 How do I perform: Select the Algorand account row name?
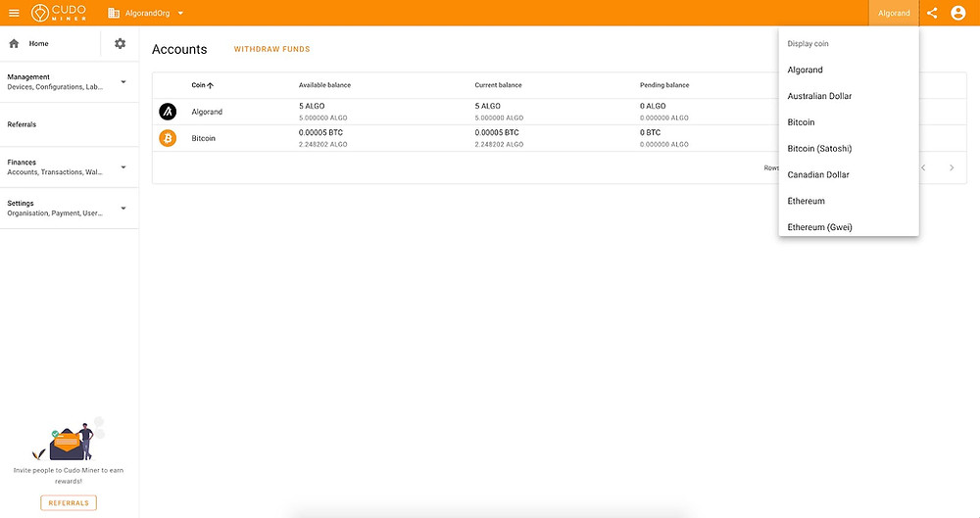point(207,112)
